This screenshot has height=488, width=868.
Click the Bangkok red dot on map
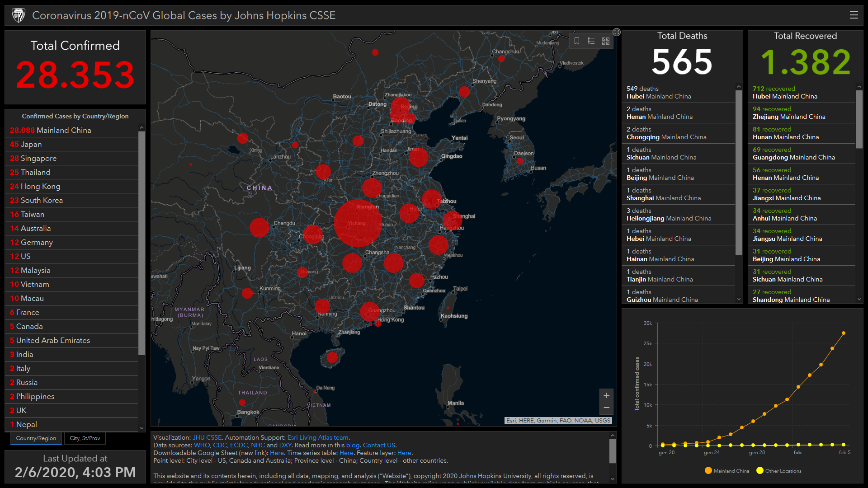242,402
